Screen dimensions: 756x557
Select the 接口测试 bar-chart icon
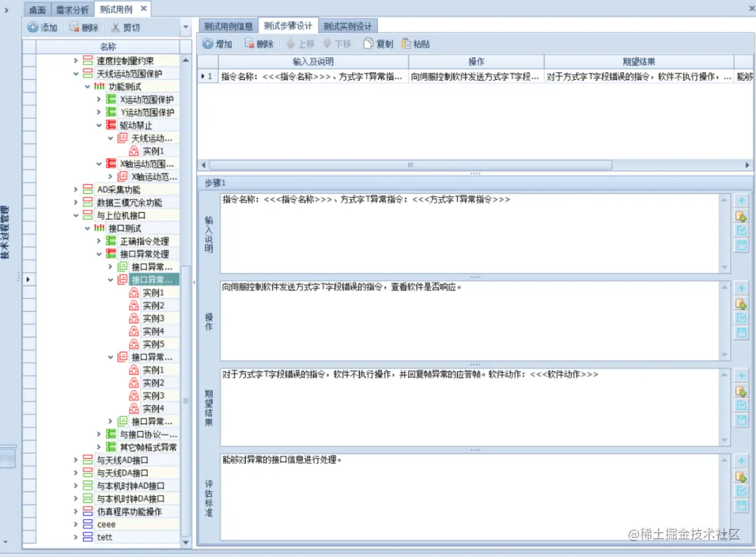click(99, 228)
